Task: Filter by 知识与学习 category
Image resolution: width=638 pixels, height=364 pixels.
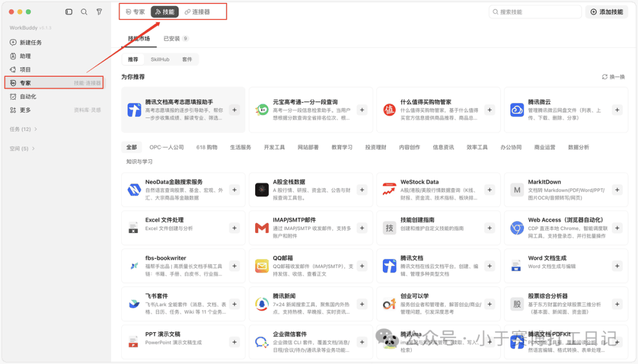Action: (x=139, y=162)
